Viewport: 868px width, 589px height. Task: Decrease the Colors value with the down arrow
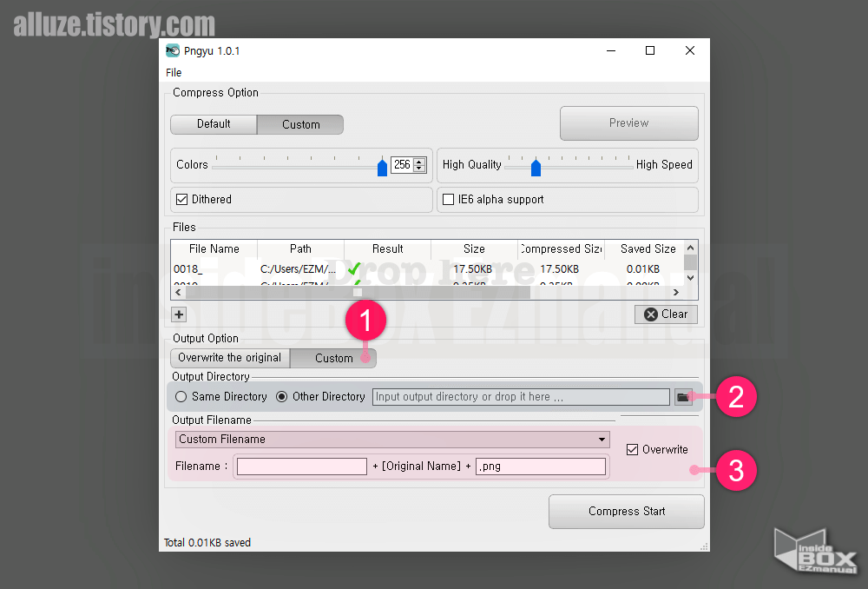pos(419,169)
